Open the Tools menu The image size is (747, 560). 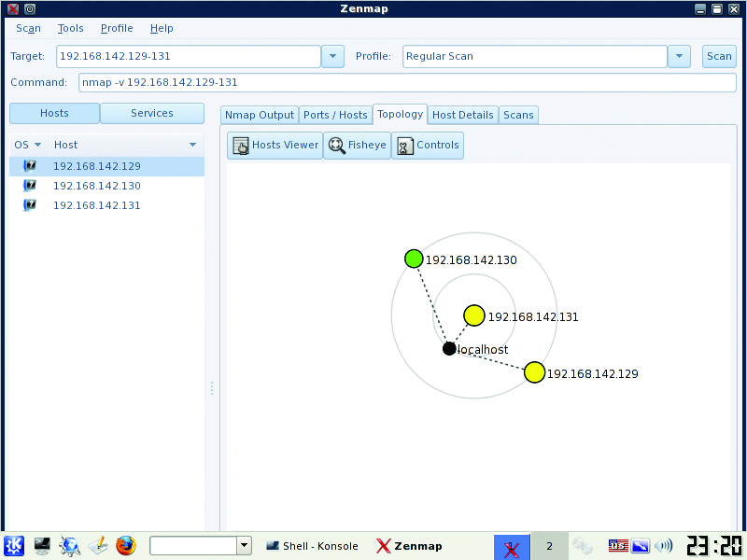pos(71,28)
